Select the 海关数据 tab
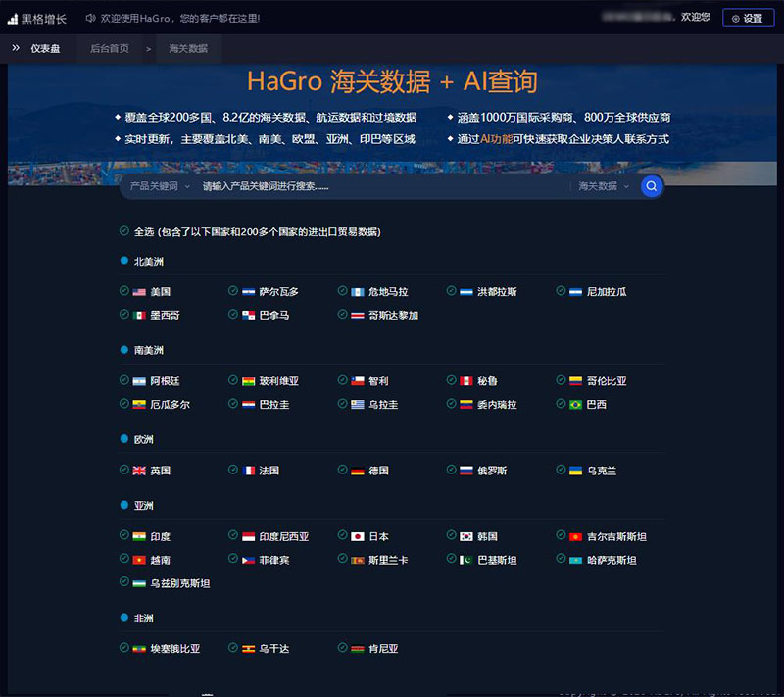Screen dimensions: 784x697 (187, 48)
